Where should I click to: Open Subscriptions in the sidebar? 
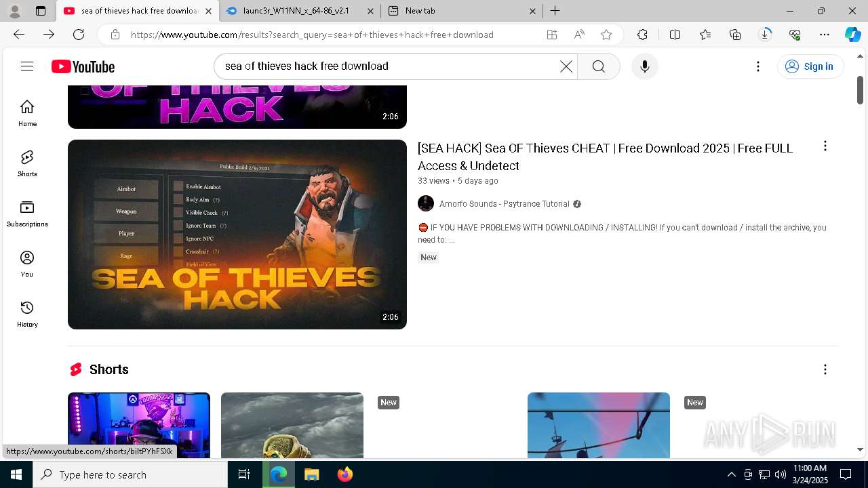[x=27, y=213]
